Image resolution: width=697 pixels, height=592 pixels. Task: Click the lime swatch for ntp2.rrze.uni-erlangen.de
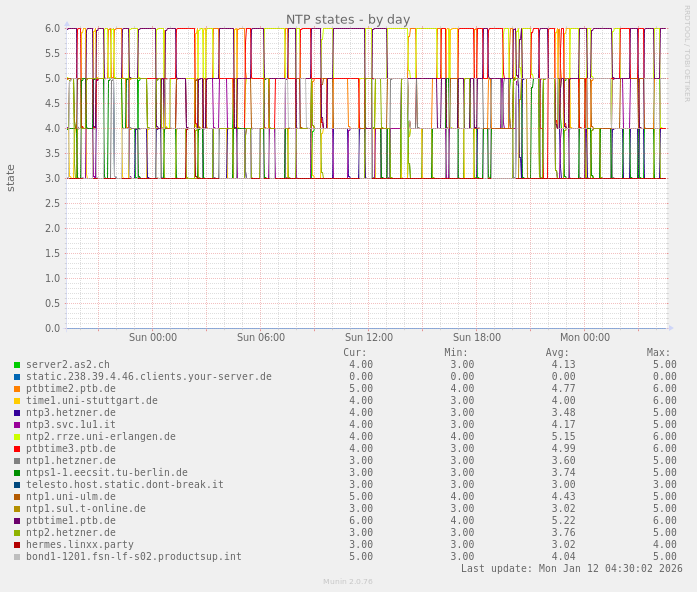click(17, 437)
